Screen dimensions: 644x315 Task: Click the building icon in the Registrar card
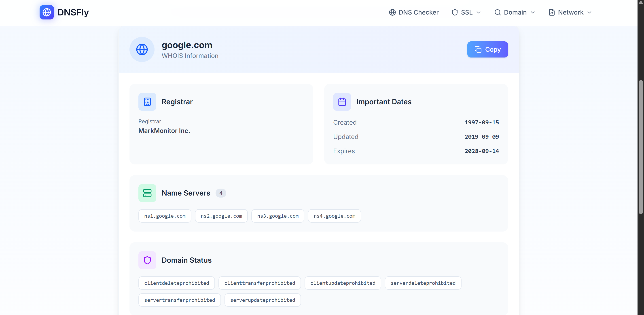tap(147, 102)
